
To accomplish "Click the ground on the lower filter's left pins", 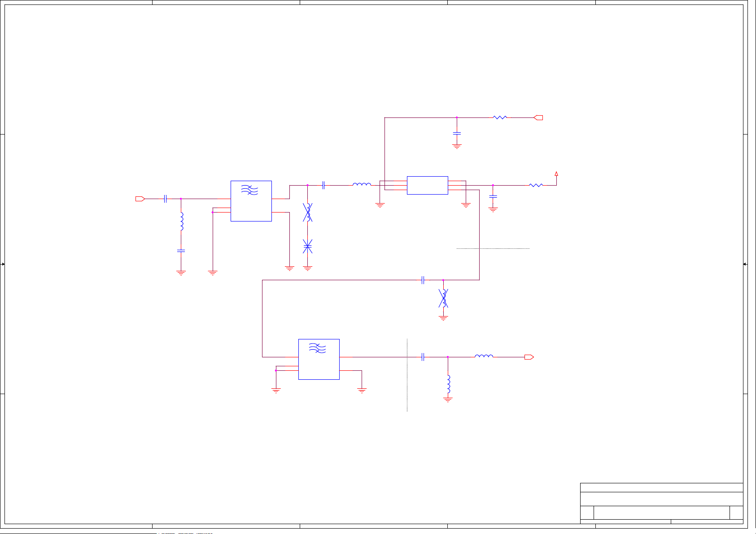I will pos(276,391).
